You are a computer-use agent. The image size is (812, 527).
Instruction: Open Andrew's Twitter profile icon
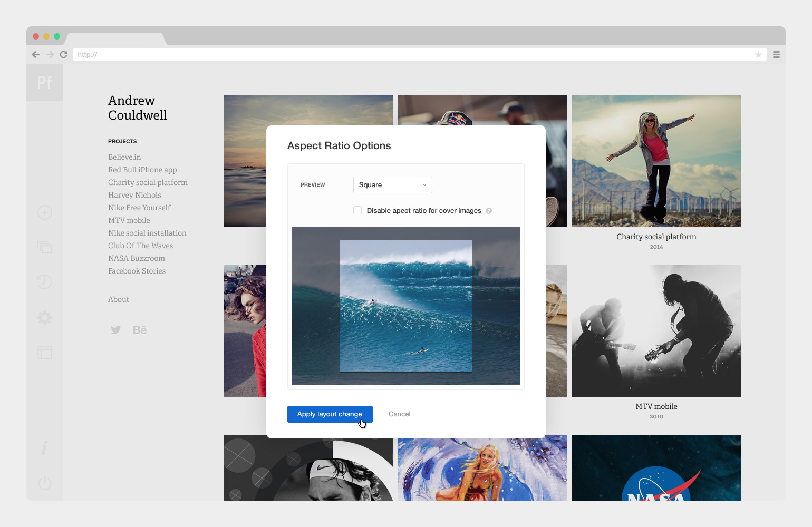coord(115,329)
